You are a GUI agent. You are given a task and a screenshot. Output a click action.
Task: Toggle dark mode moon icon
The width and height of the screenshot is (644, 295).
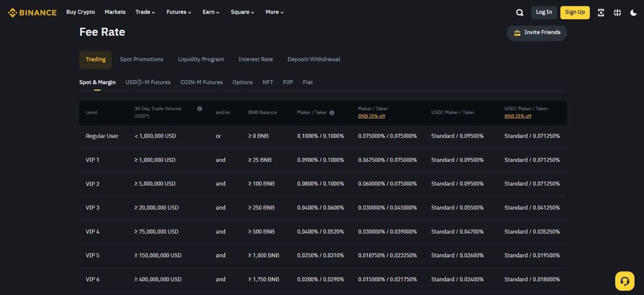(634, 12)
